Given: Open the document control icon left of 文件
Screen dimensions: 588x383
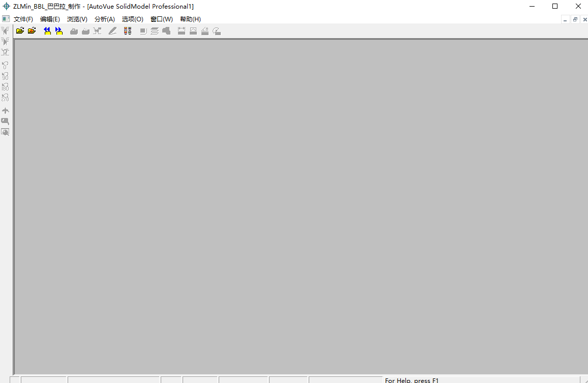Looking at the screenshot, I should tap(6, 19).
